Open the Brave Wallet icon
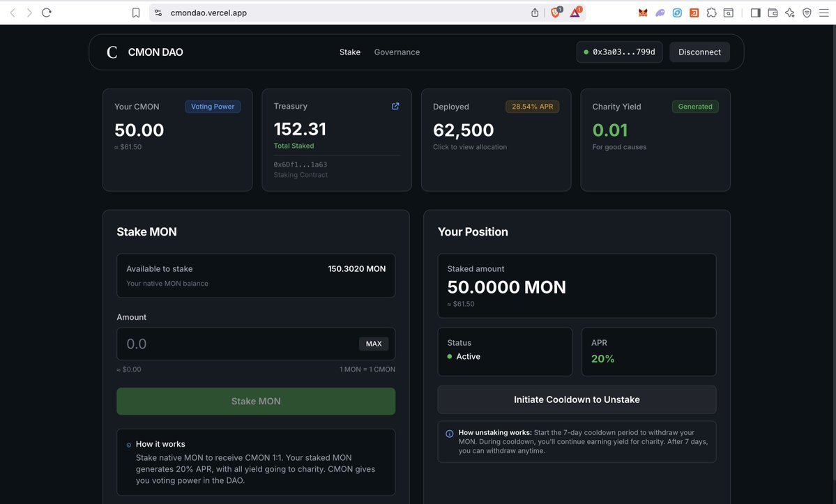The height and width of the screenshot is (504, 836). coord(773,13)
